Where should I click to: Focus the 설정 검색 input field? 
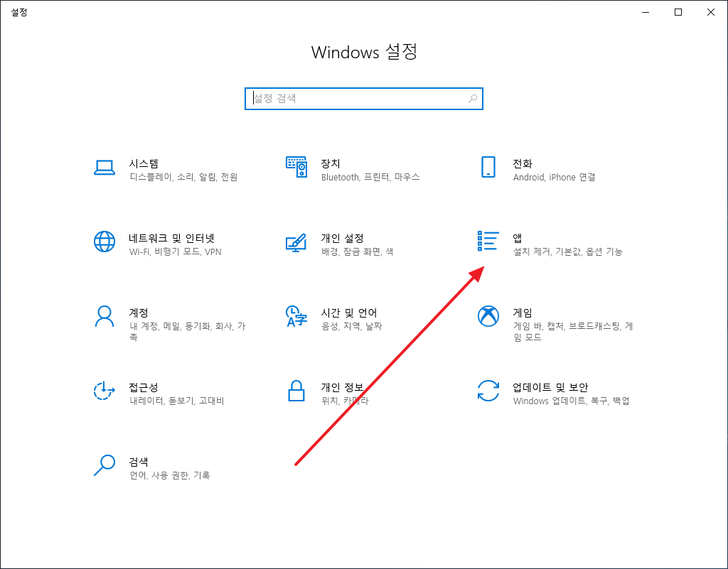pyautogui.click(x=363, y=98)
